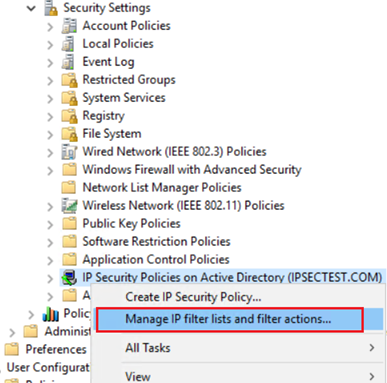This screenshot has width=387, height=383.
Task: Collapse the Security Settings node
Action: [31, 8]
